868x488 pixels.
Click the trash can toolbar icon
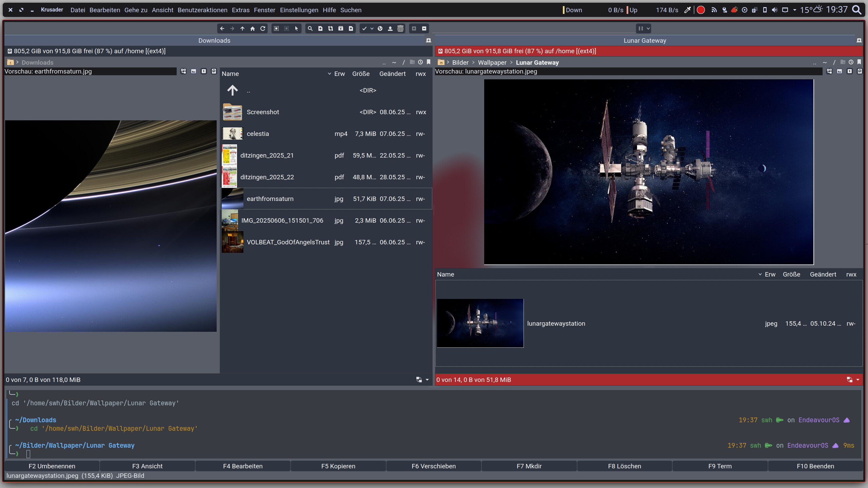[400, 28]
